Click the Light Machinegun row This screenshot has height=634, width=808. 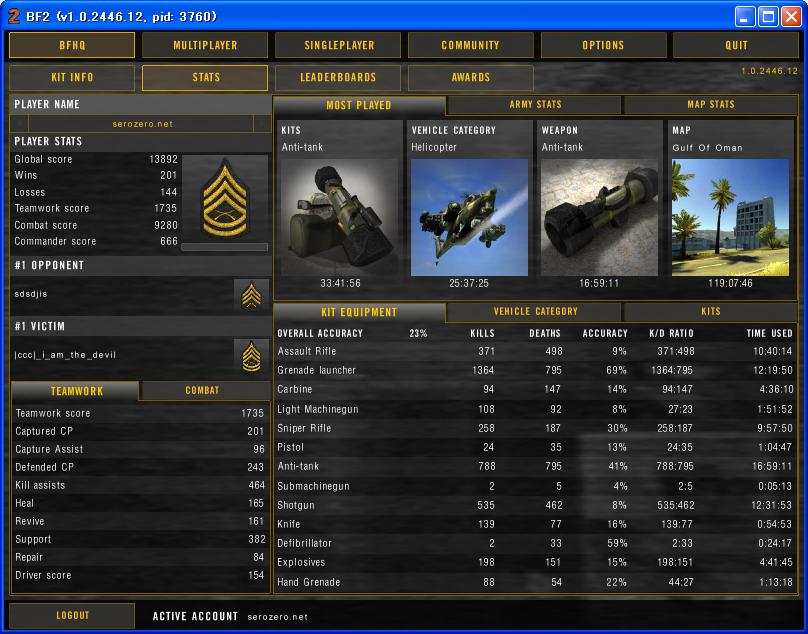535,409
